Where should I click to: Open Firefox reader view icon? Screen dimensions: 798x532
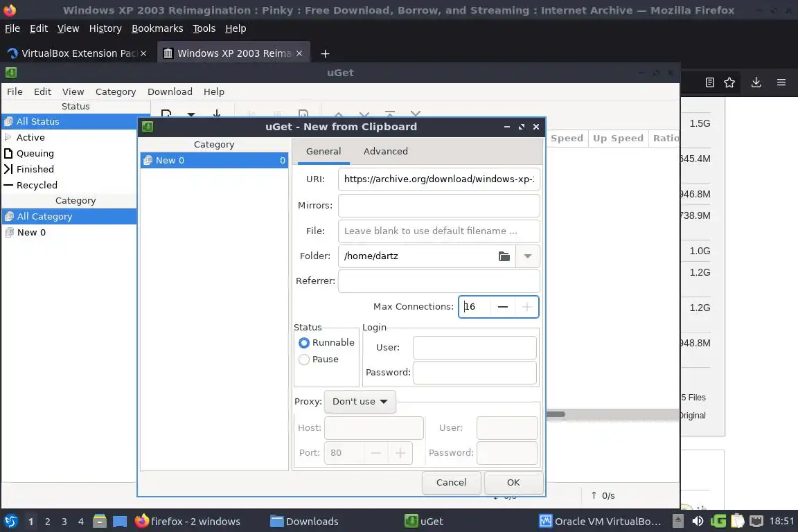click(x=710, y=82)
